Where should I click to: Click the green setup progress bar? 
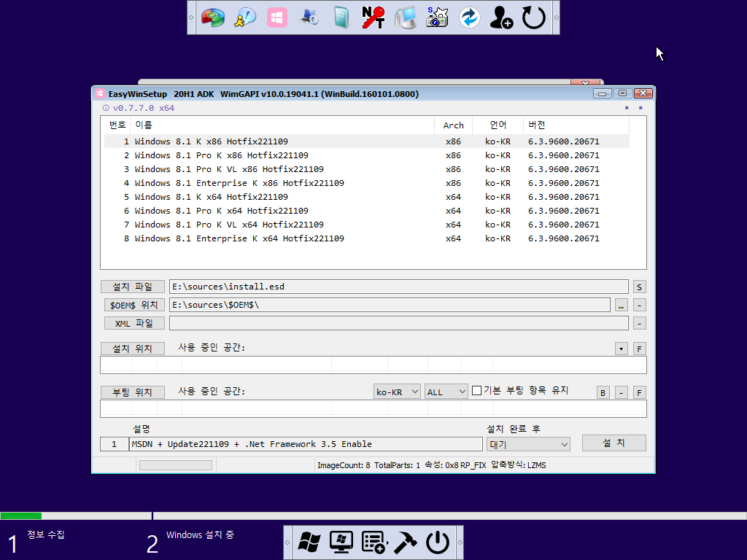[21, 516]
